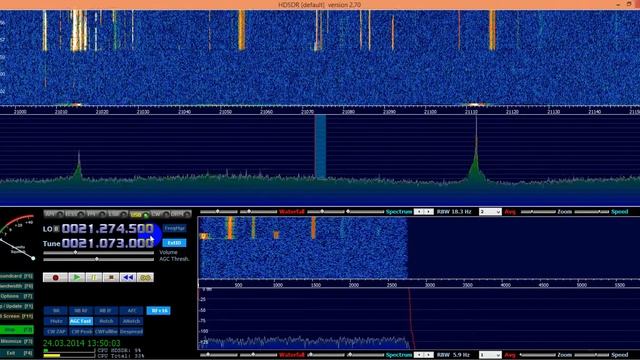Click the blue tuning passband in RF spectrum
The height and width of the screenshot is (360, 640).
pos(320,147)
